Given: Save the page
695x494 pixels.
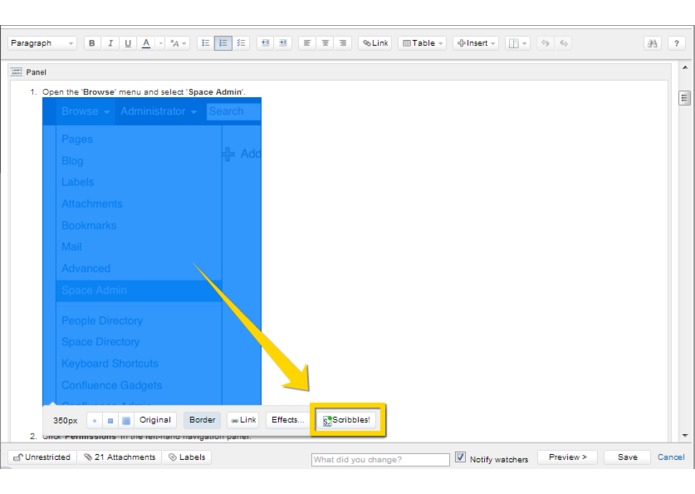Looking at the screenshot, I should [627, 457].
